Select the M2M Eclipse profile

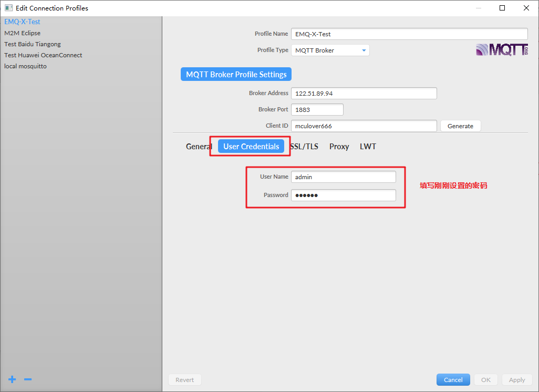click(x=23, y=33)
